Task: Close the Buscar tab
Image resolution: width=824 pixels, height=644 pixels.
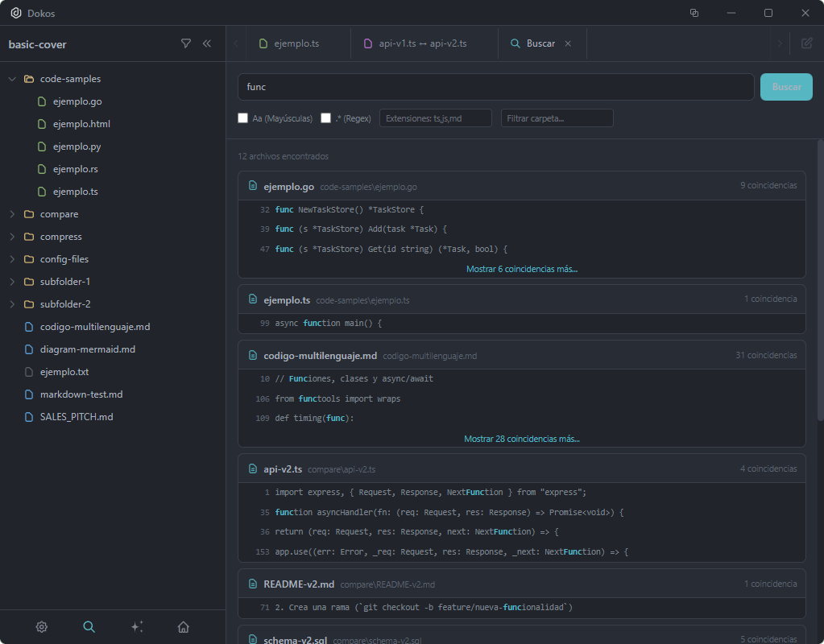Action: pos(568,43)
